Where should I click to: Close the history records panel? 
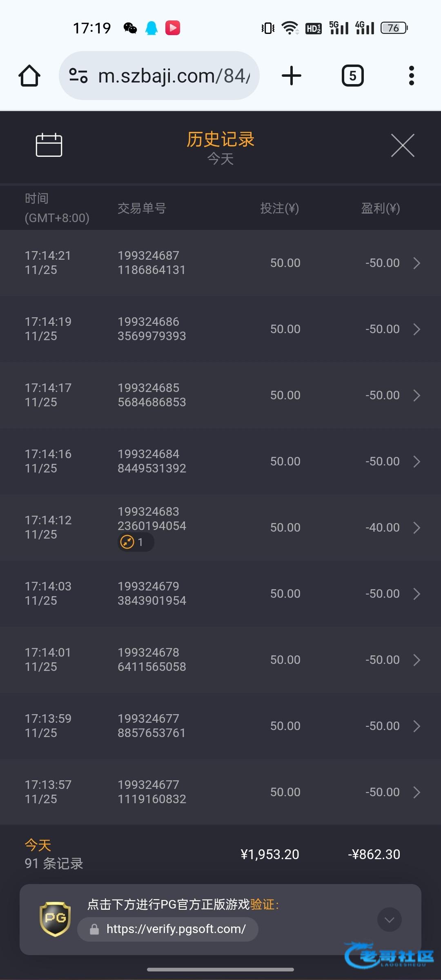(403, 145)
